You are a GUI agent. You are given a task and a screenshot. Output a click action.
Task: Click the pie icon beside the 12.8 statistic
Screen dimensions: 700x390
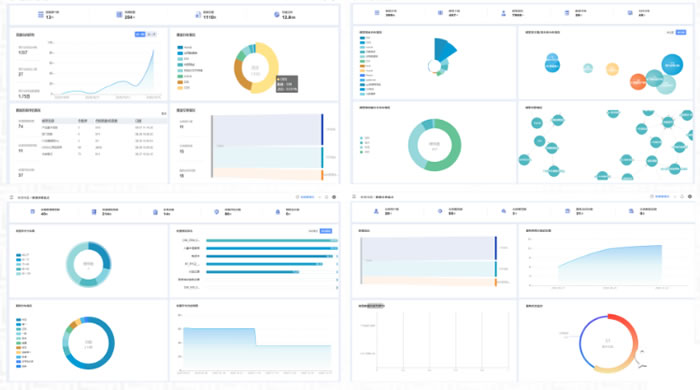tap(277, 15)
